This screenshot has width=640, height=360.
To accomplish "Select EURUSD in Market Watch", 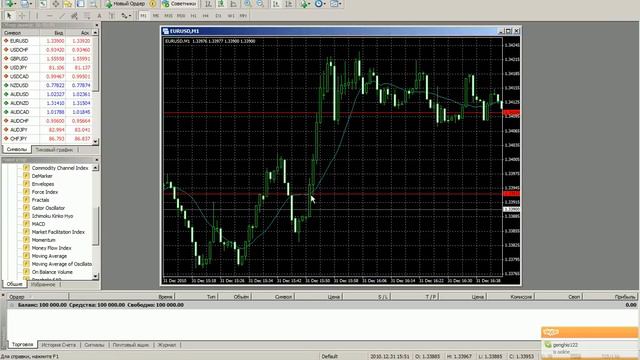I will (47, 41).
